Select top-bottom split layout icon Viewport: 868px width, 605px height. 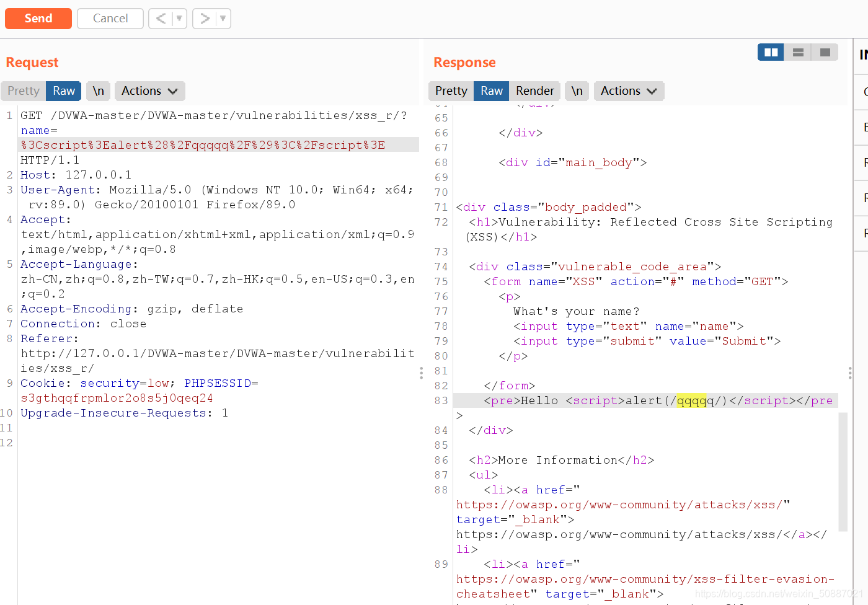pyautogui.click(x=798, y=53)
